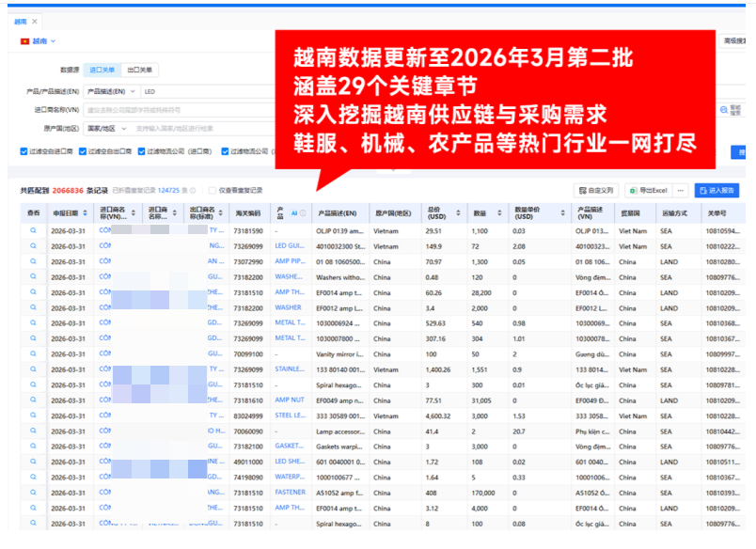Click sort arrows on 出口商名称(标准) column
The height and width of the screenshot is (549, 756).
[x=223, y=213]
